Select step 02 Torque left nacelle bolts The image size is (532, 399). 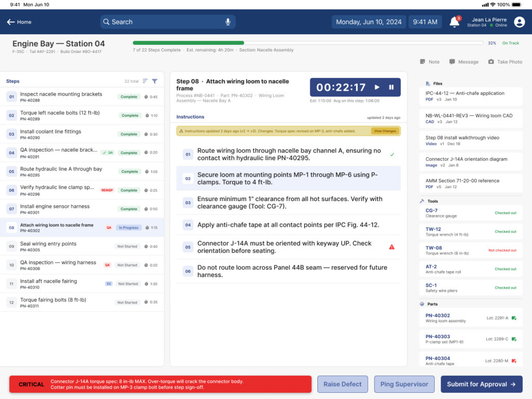(x=82, y=115)
